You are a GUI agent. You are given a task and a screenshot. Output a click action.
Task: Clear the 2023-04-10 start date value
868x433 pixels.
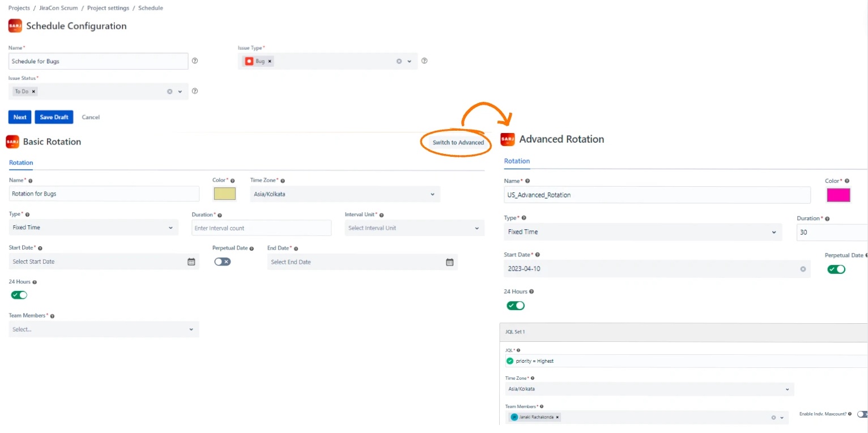803,269
